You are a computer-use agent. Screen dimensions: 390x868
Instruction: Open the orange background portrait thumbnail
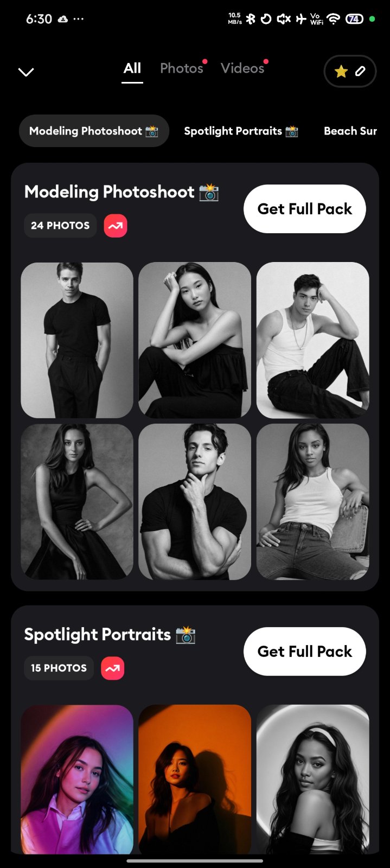point(195,780)
